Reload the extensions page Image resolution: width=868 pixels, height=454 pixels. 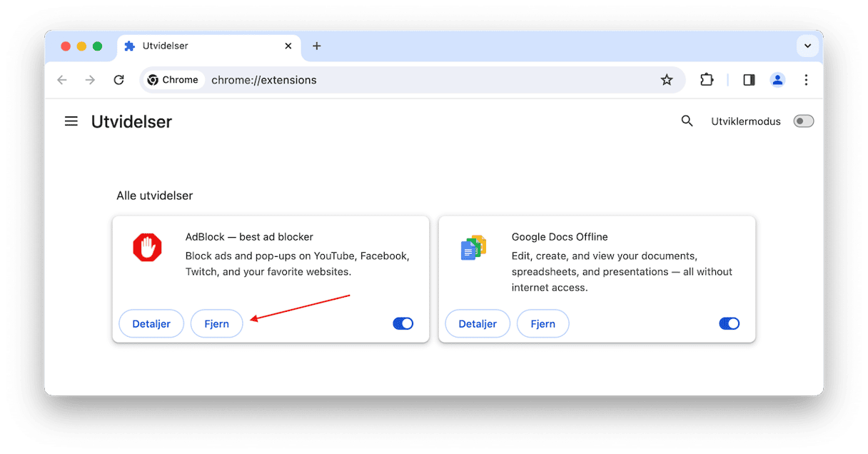(x=119, y=80)
